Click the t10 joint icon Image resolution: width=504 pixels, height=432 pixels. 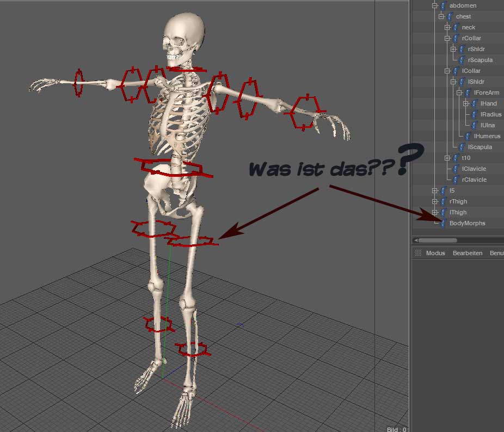click(x=456, y=158)
